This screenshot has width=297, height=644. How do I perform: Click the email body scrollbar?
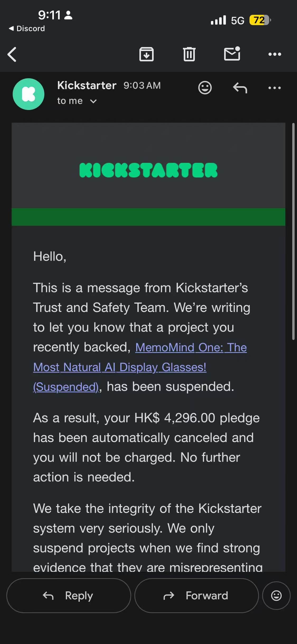pyautogui.click(x=293, y=231)
